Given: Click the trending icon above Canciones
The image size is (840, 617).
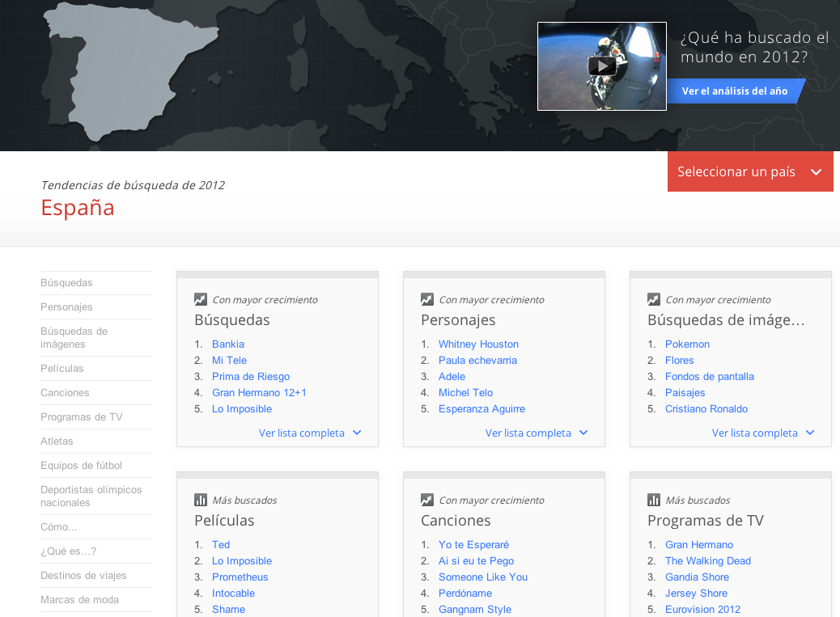Looking at the screenshot, I should [x=427, y=500].
